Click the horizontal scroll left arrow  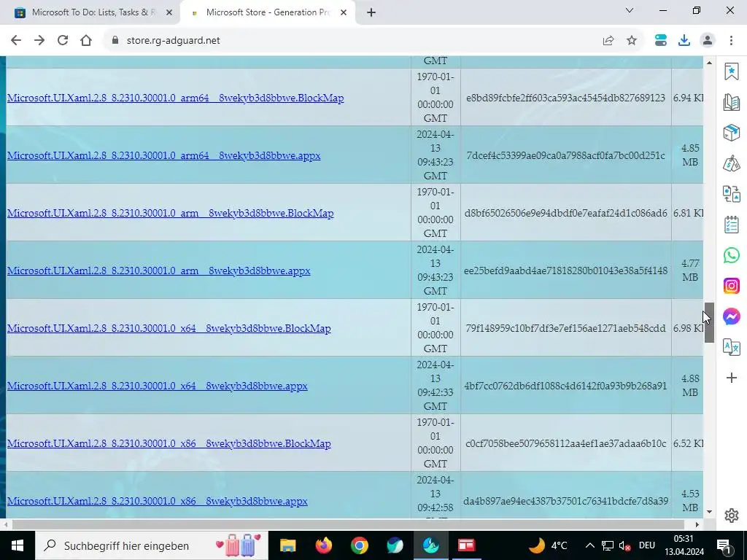click(x=5, y=525)
